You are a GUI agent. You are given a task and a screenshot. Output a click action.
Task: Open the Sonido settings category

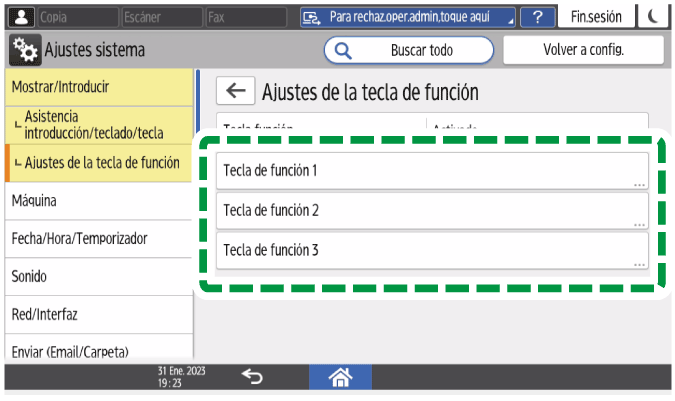tap(98, 276)
